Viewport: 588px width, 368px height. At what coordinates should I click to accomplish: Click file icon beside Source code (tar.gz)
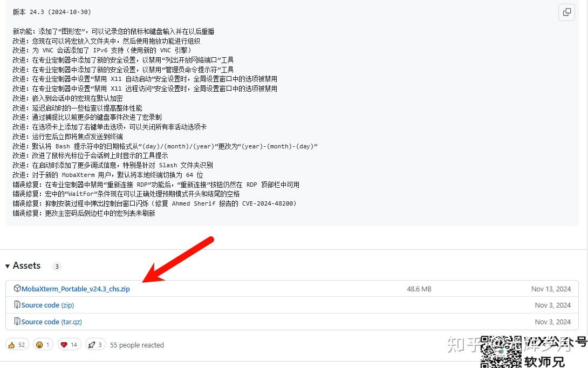17,321
